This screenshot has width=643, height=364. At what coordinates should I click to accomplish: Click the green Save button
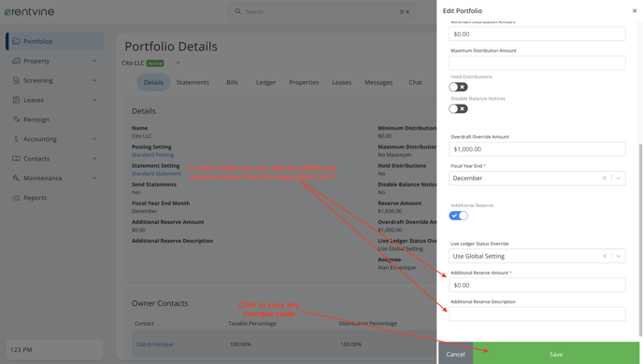pos(556,354)
